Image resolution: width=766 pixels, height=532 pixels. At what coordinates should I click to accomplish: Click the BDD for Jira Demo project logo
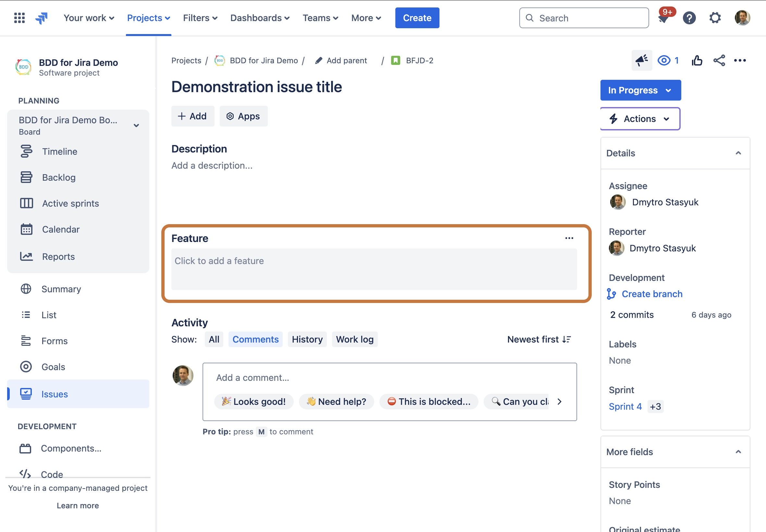(23, 67)
